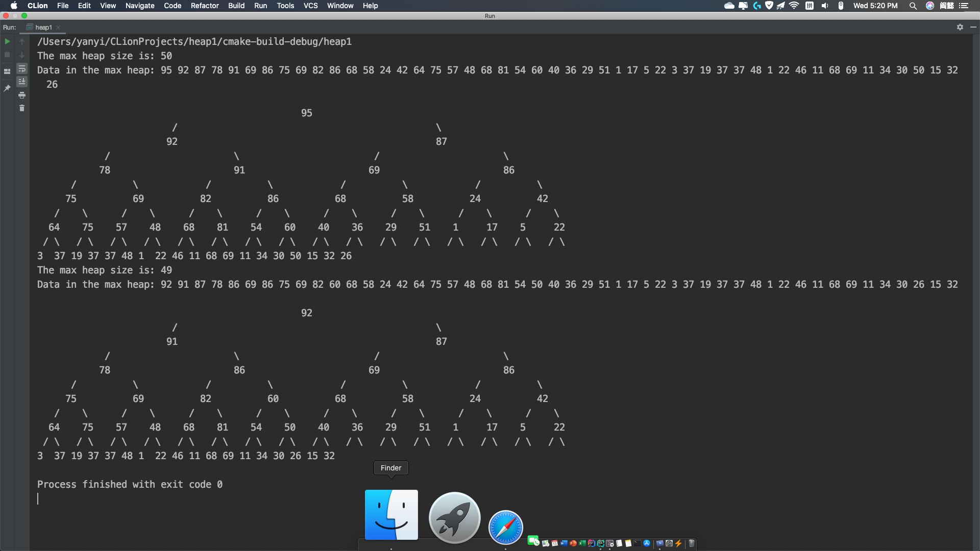Clear console output with the trash icon

point(22,108)
